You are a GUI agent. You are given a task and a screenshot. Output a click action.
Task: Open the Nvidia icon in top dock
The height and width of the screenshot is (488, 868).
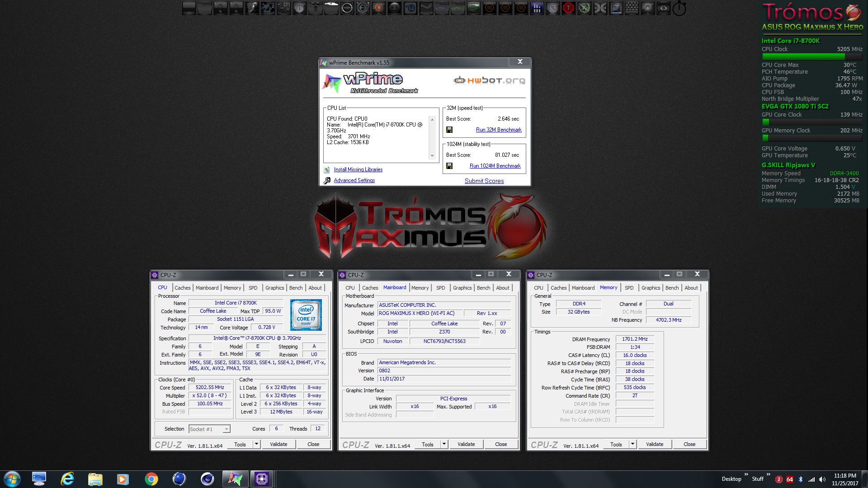[473, 8]
